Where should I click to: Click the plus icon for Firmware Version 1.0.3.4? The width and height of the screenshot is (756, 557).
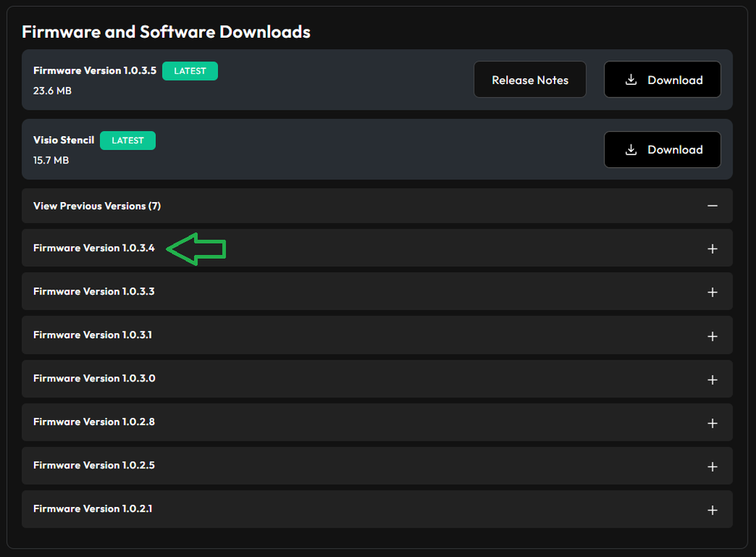(x=711, y=249)
